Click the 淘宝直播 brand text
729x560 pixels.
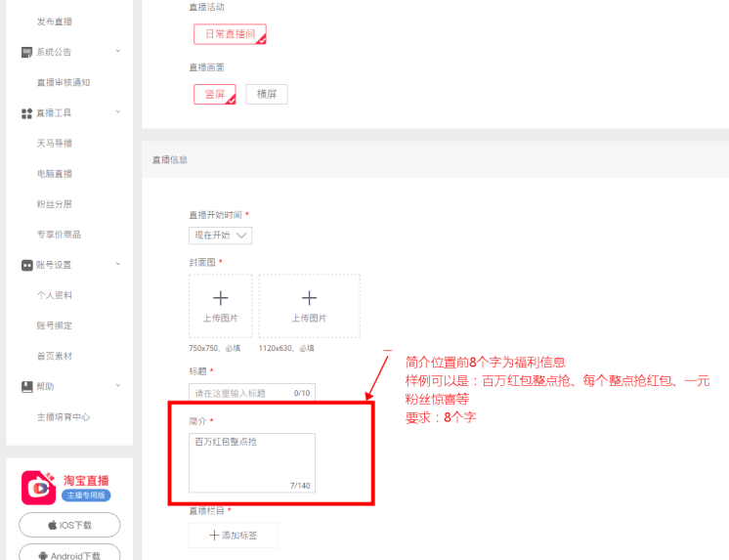(86, 481)
